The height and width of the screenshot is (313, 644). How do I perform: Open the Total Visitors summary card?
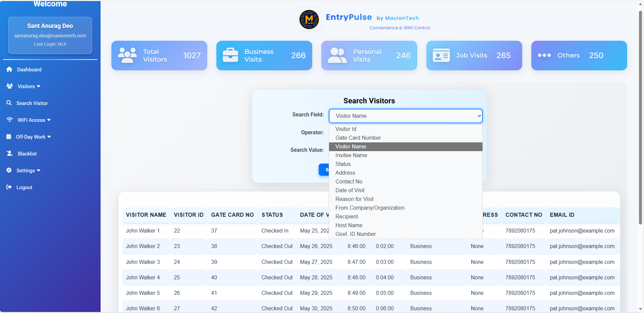(159, 56)
